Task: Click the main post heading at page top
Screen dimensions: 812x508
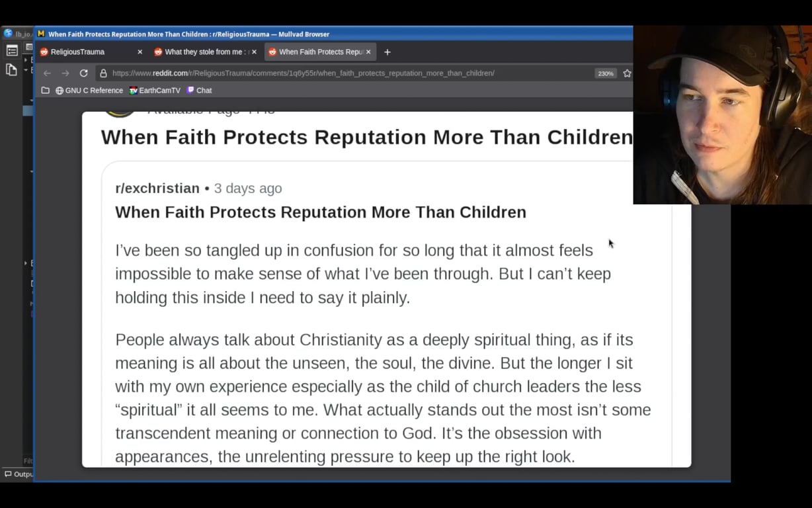Action: [367, 137]
